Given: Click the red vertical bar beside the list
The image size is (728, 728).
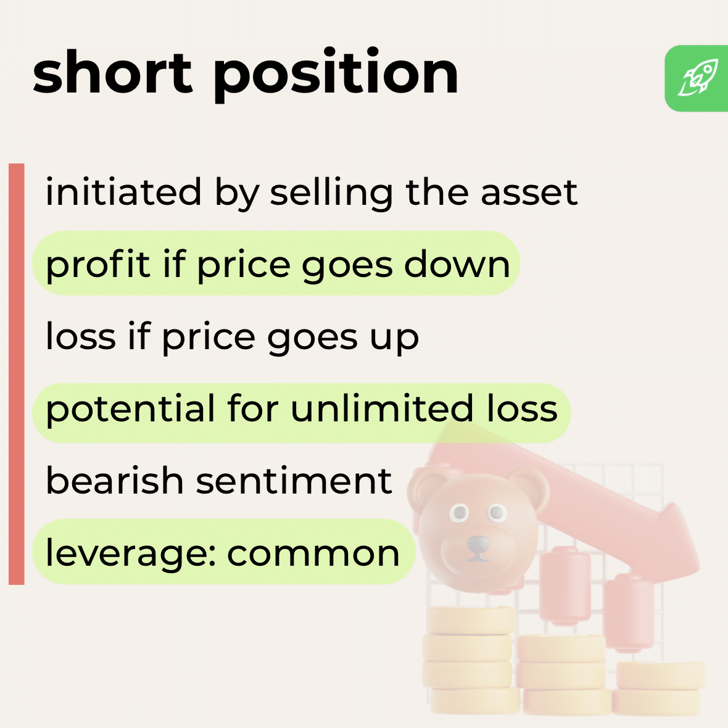Looking at the screenshot, I should click(x=17, y=373).
